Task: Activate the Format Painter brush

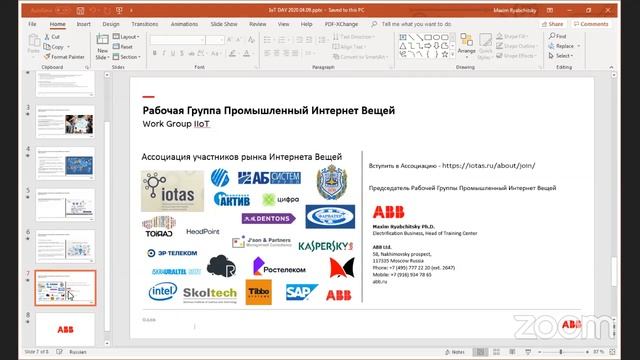Action: click(x=47, y=56)
